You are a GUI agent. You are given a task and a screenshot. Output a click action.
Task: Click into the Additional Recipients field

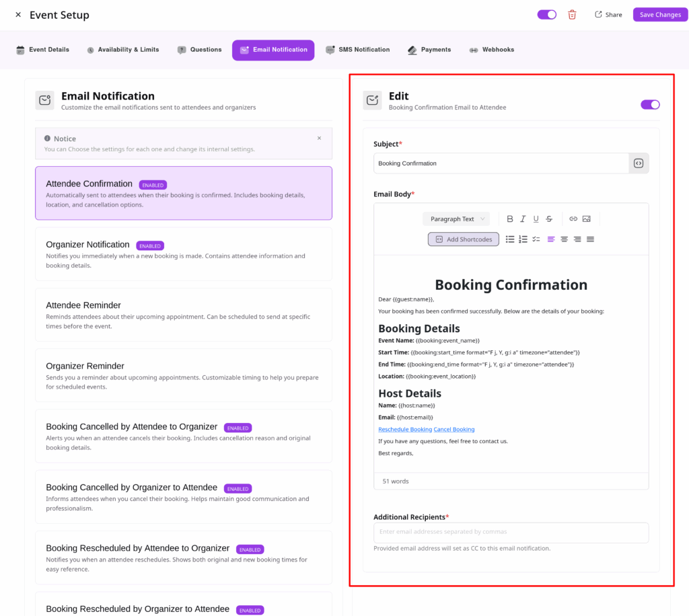(511, 532)
